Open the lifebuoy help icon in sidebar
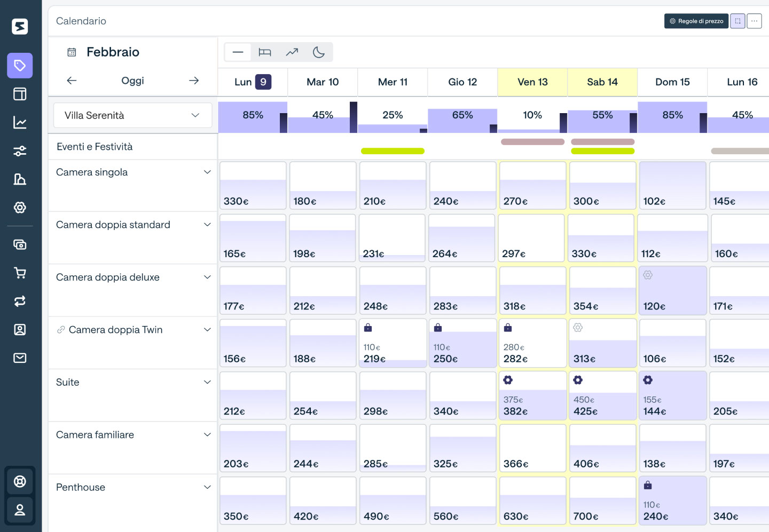The width and height of the screenshot is (769, 532). (x=20, y=482)
